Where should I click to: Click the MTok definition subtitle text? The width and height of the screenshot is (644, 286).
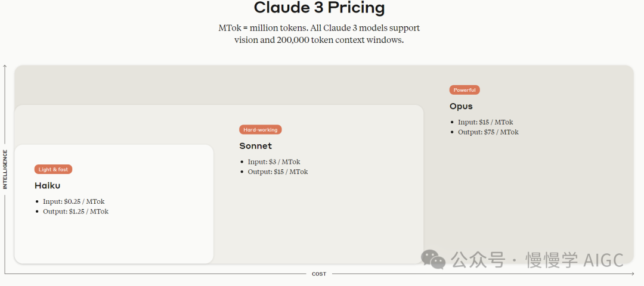319,34
